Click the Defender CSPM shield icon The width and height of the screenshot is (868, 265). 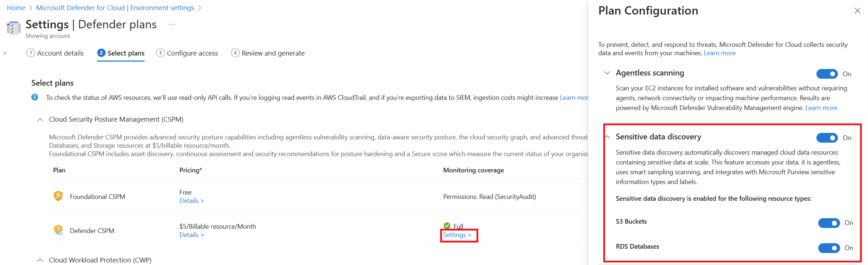[x=58, y=230]
